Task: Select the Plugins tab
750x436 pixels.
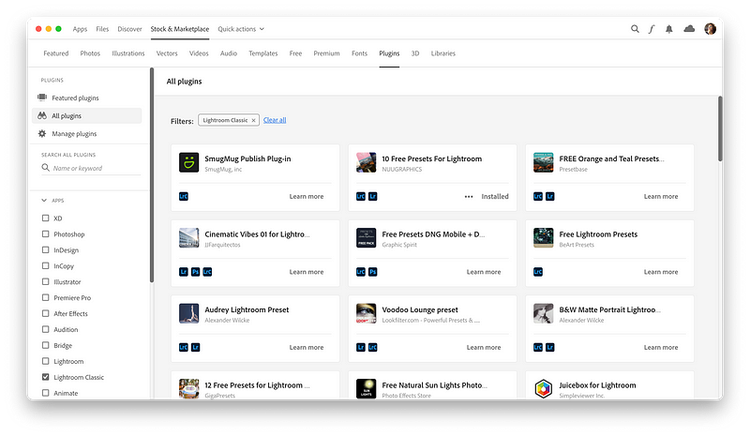Action: coord(389,54)
